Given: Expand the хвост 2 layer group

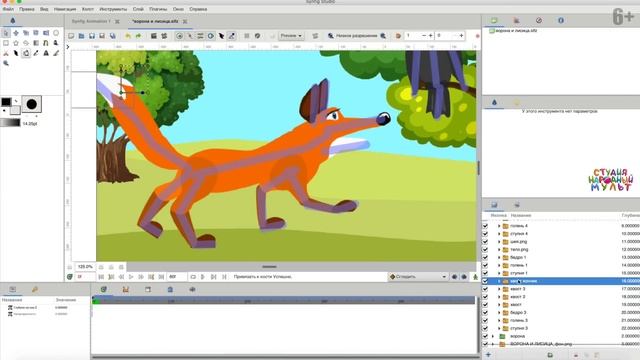Looking at the screenshot, I should (x=499, y=297).
